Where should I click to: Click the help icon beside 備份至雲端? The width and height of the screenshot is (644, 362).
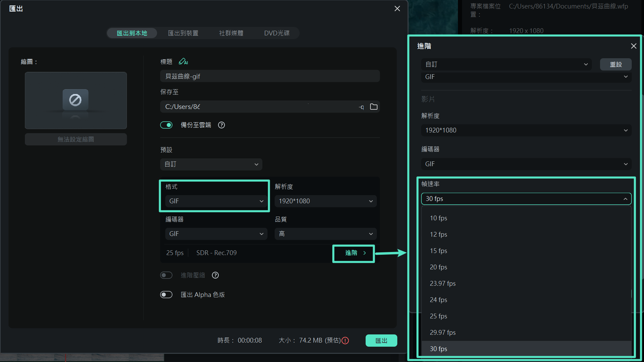[x=221, y=125]
